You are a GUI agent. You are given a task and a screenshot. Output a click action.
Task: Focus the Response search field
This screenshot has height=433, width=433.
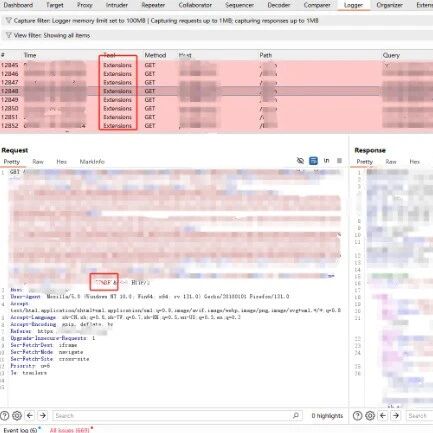tap(419, 416)
